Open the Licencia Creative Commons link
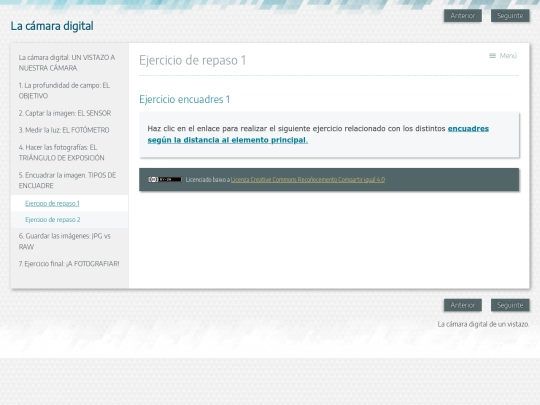The image size is (540, 405). [308, 179]
